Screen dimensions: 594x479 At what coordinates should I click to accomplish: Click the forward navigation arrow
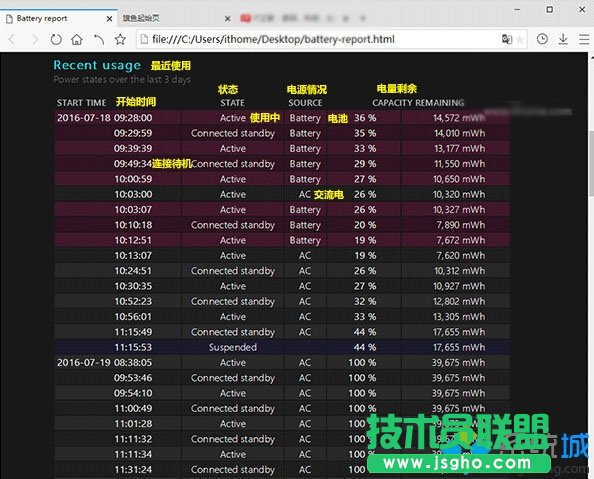click(35, 39)
